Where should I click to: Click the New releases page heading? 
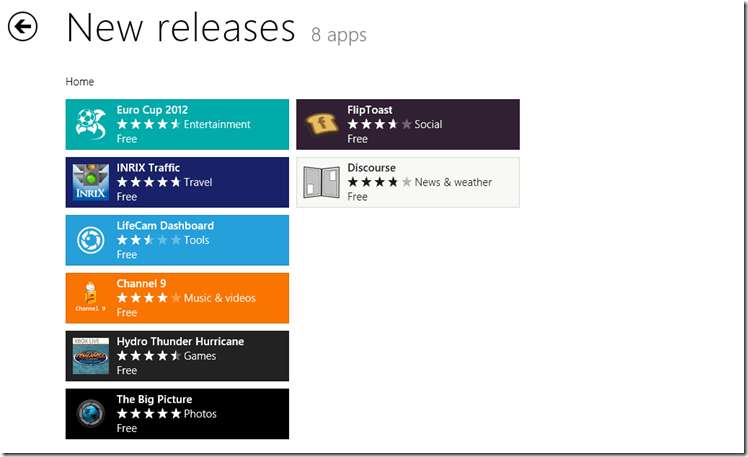(x=180, y=29)
